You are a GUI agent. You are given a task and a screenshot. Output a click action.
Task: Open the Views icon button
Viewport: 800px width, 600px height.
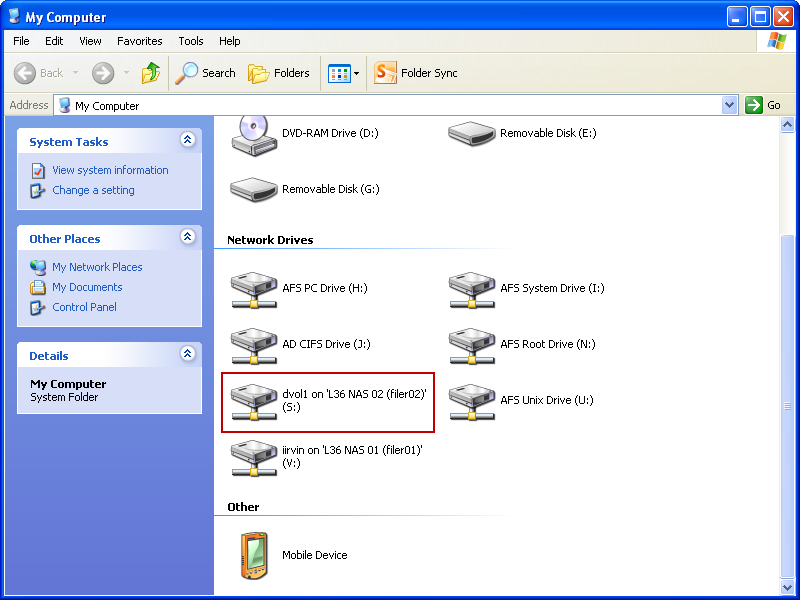[x=339, y=73]
